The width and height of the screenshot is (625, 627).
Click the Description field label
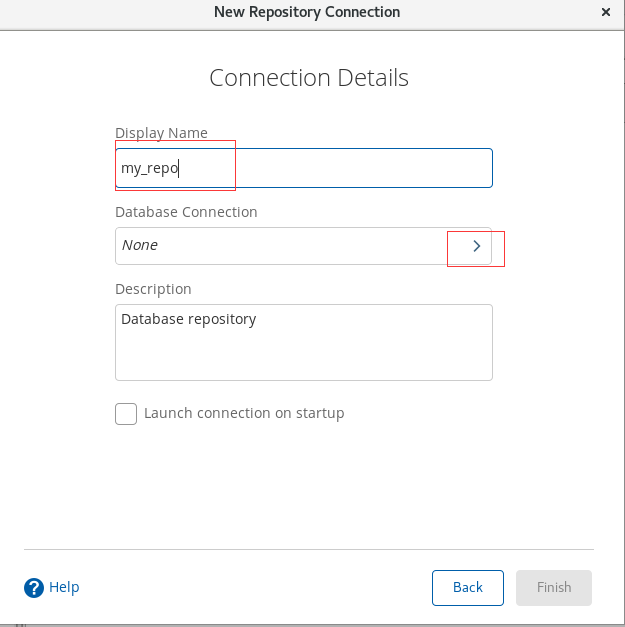tap(153, 289)
